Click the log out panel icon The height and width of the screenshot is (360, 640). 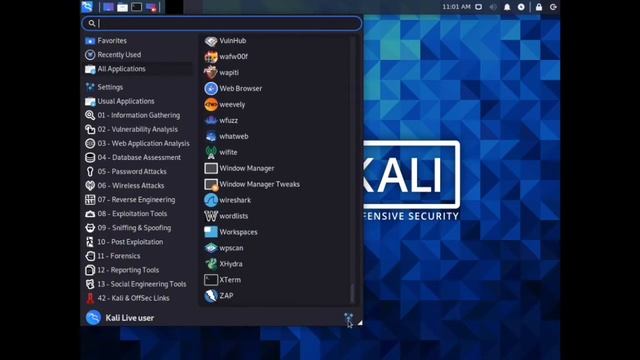tap(553, 7)
